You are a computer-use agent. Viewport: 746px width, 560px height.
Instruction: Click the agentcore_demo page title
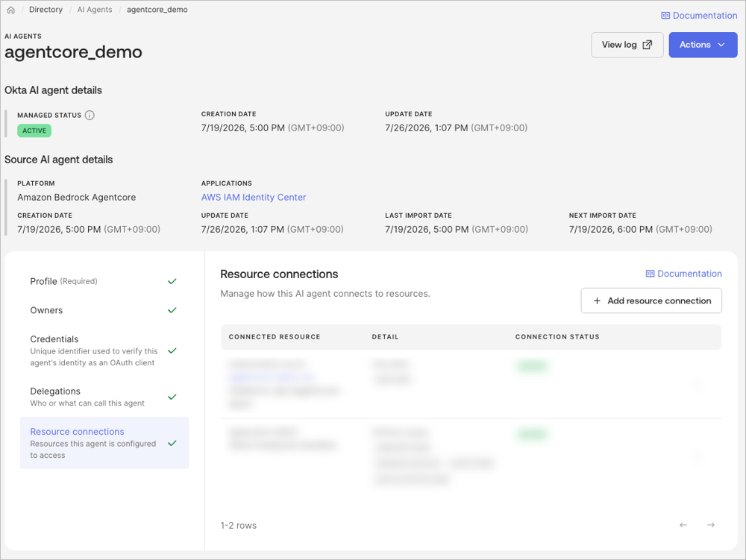tap(73, 51)
